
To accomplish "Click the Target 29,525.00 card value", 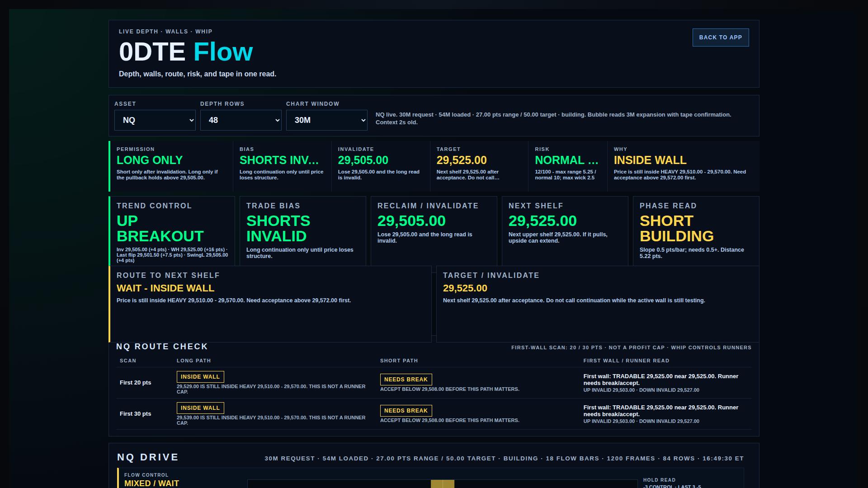I will point(462,160).
